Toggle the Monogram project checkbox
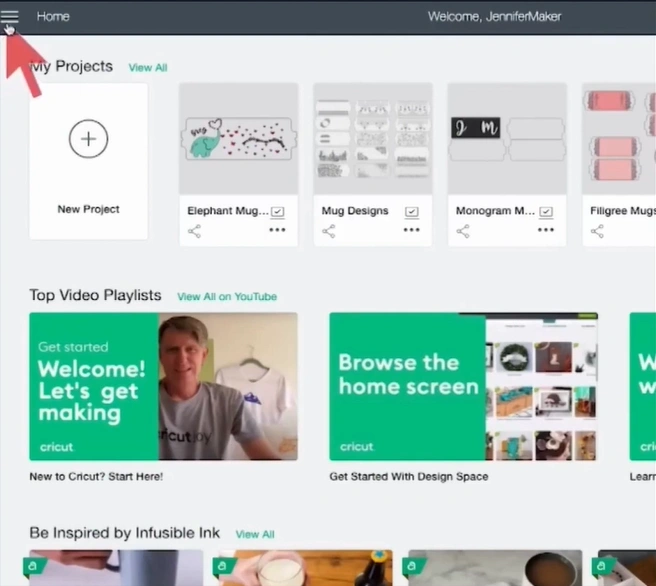656x586 pixels. (545, 212)
